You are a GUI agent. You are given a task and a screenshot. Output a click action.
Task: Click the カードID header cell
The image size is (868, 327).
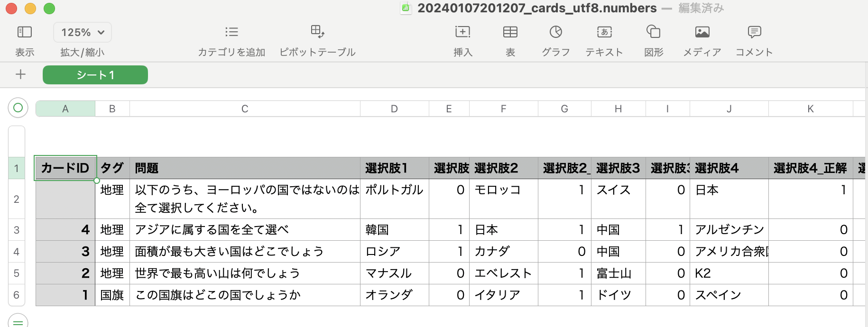pyautogui.click(x=65, y=168)
